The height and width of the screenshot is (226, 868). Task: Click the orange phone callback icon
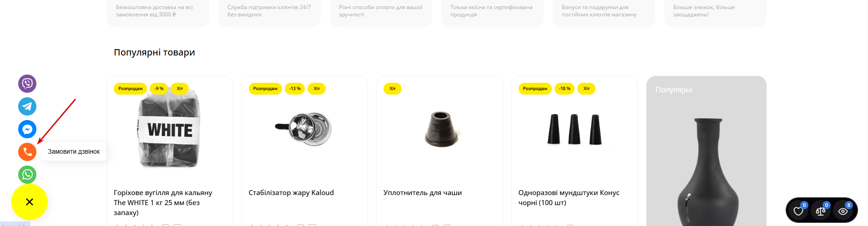27,152
